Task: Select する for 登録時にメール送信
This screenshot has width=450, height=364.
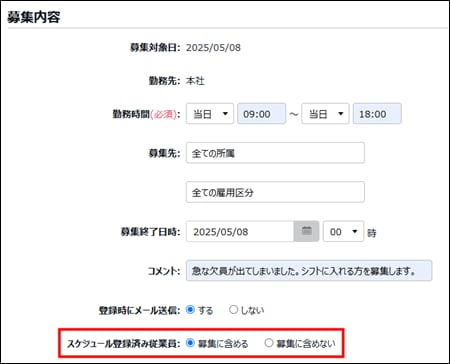Action: pyautogui.click(x=190, y=310)
